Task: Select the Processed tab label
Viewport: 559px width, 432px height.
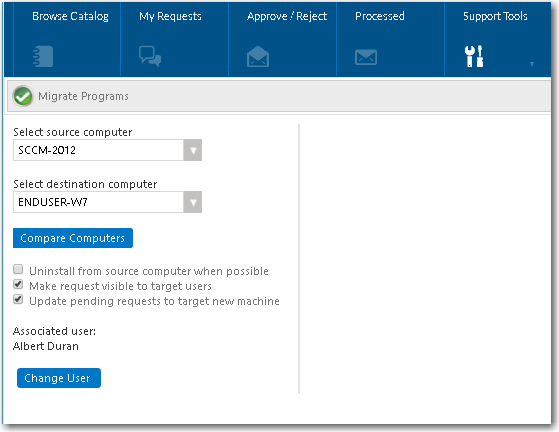Action: 380,16
